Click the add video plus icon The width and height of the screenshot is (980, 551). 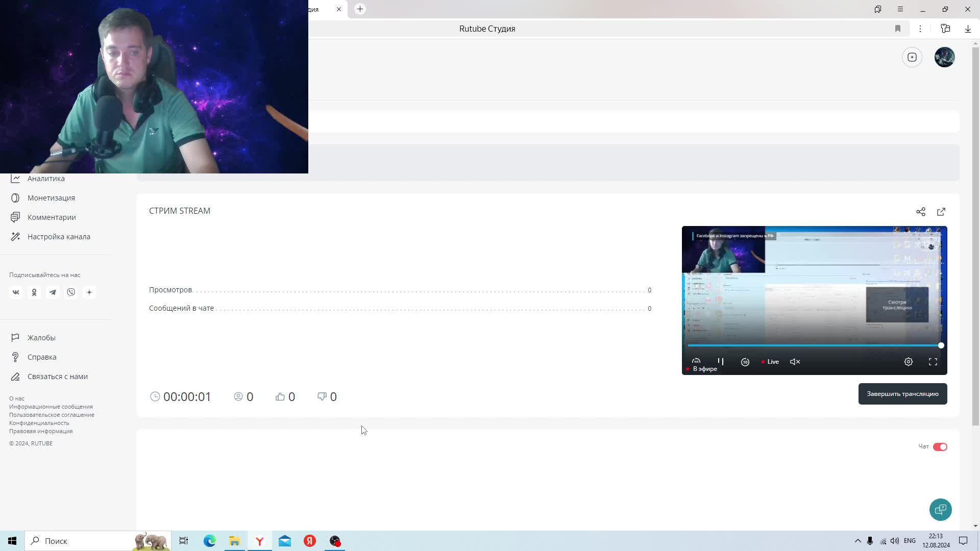[x=912, y=57]
